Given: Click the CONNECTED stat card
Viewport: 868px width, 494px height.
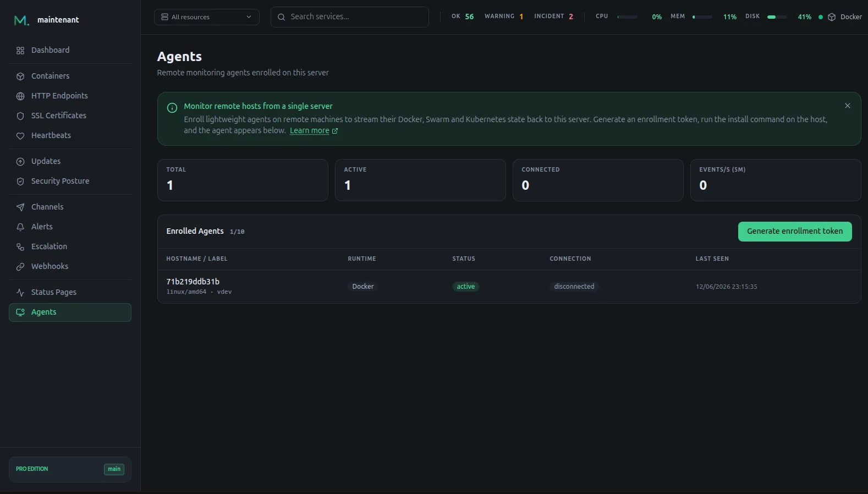Looking at the screenshot, I should tap(598, 180).
